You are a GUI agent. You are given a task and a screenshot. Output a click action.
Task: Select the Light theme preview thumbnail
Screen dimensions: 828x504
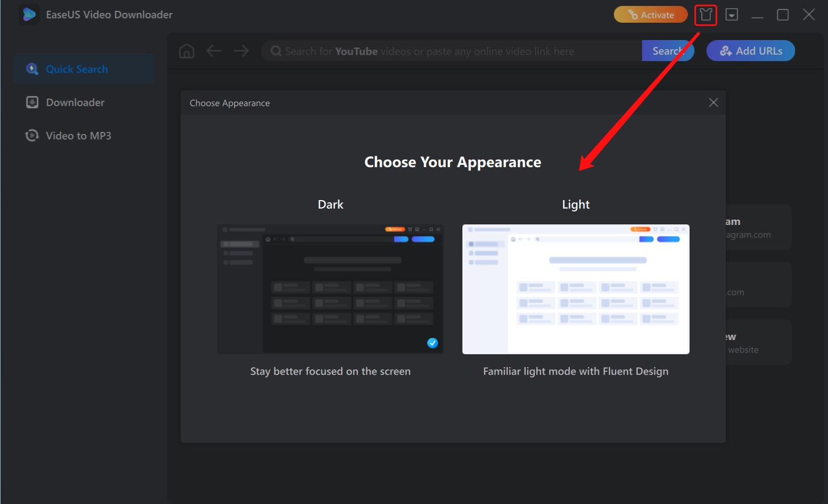(x=576, y=289)
